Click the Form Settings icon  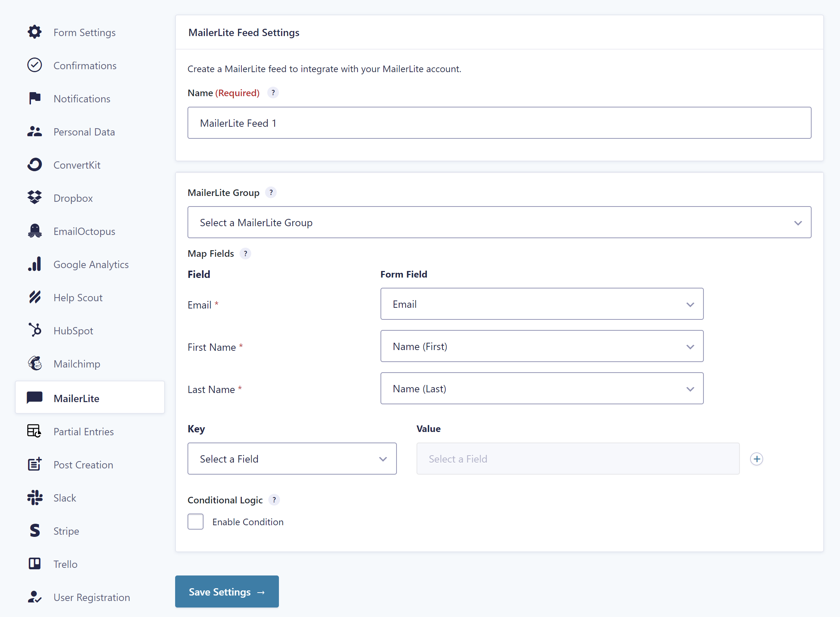click(35, 31)
